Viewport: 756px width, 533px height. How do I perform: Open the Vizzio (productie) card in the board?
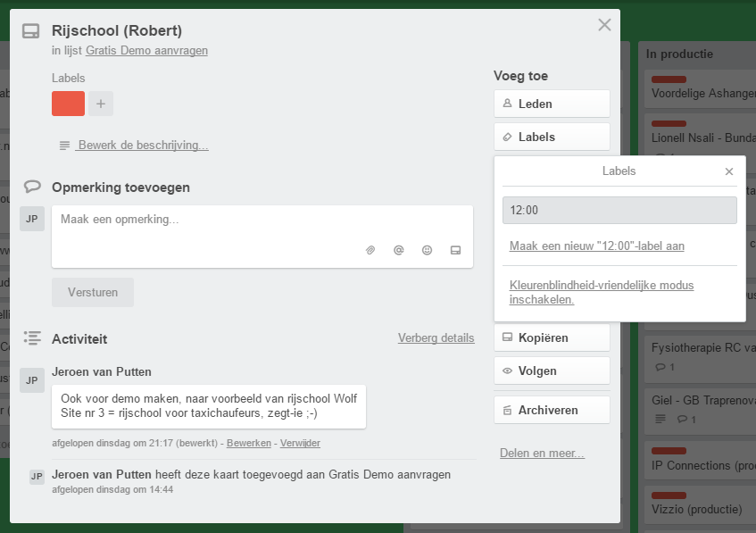pyautogui.click(x=700, y=504)
